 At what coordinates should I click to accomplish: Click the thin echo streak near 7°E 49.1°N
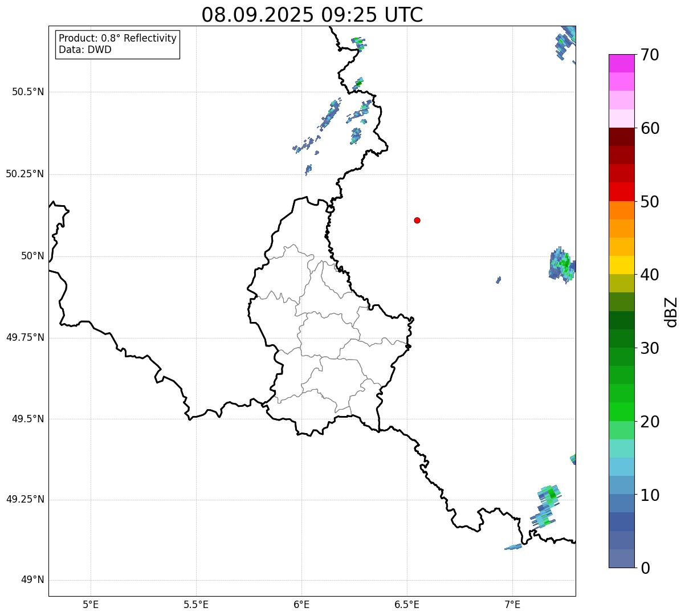513,547
